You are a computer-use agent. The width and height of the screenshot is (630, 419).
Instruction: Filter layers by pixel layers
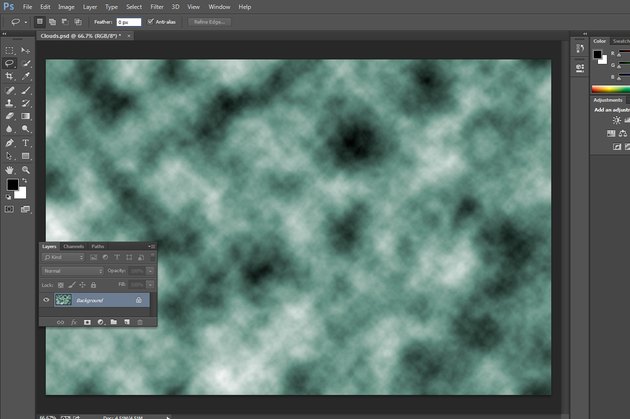[94, 257]
